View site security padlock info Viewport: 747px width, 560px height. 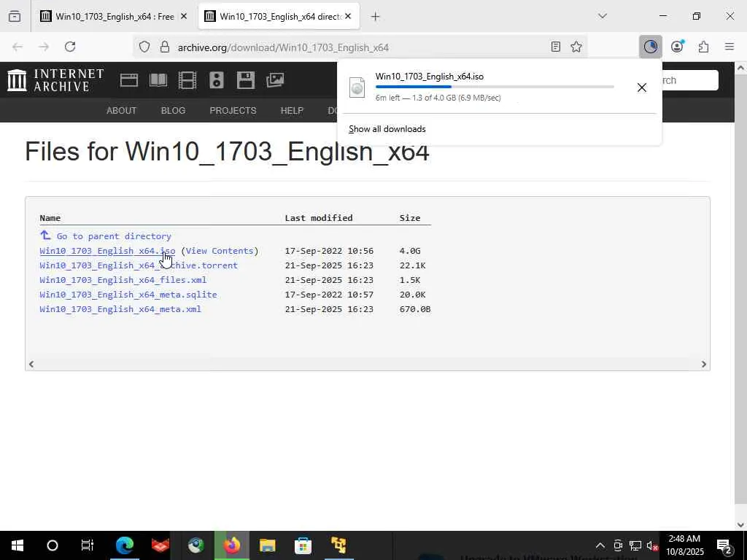click(165, 47)
